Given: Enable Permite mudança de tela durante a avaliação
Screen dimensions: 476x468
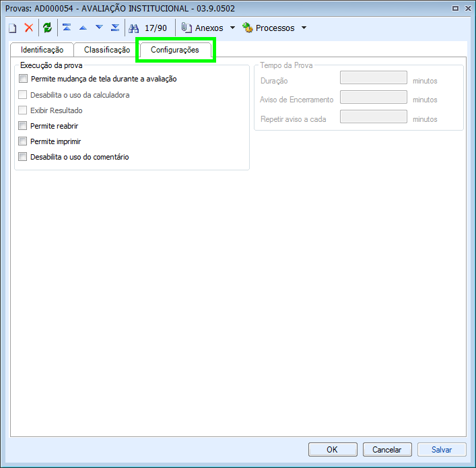Looking at the screenshot, I should [23, 79].
